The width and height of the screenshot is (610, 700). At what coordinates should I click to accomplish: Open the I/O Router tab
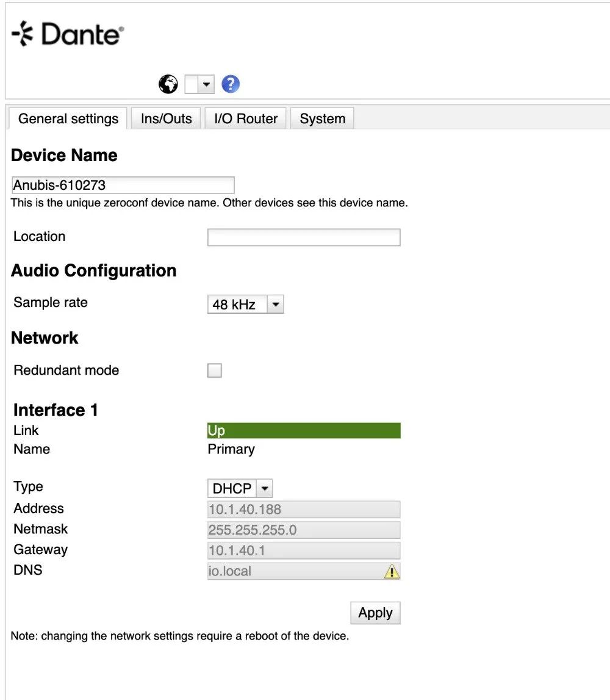(x=246, y=118)
